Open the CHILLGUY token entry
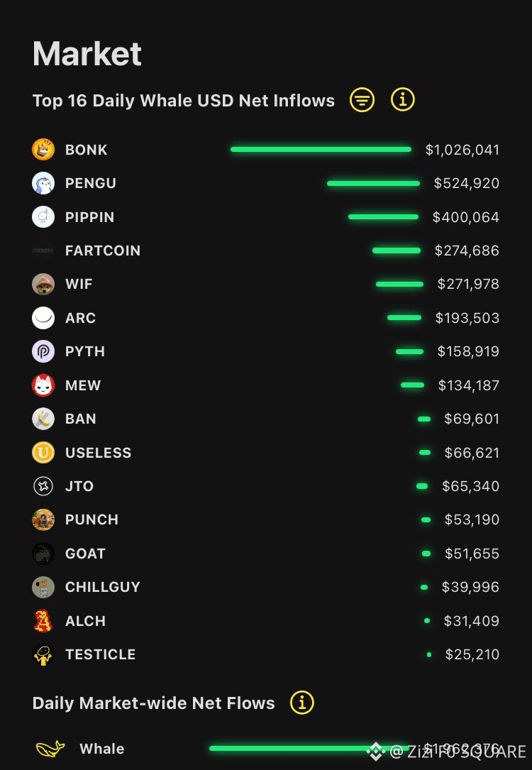Image resolution: width=532 pixels, height=770 pixels. click(265, 587)
